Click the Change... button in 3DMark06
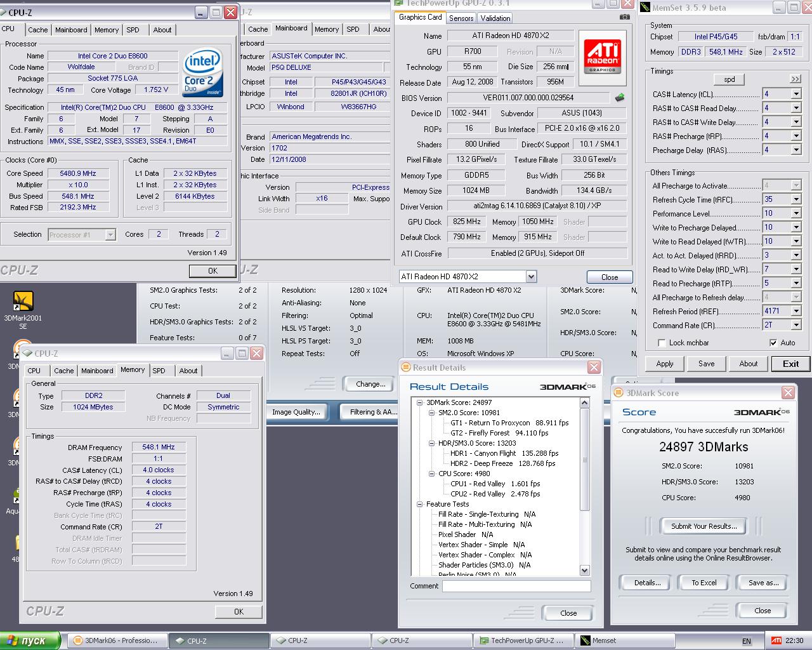This screenshot has width=812, height=650. 370,384
